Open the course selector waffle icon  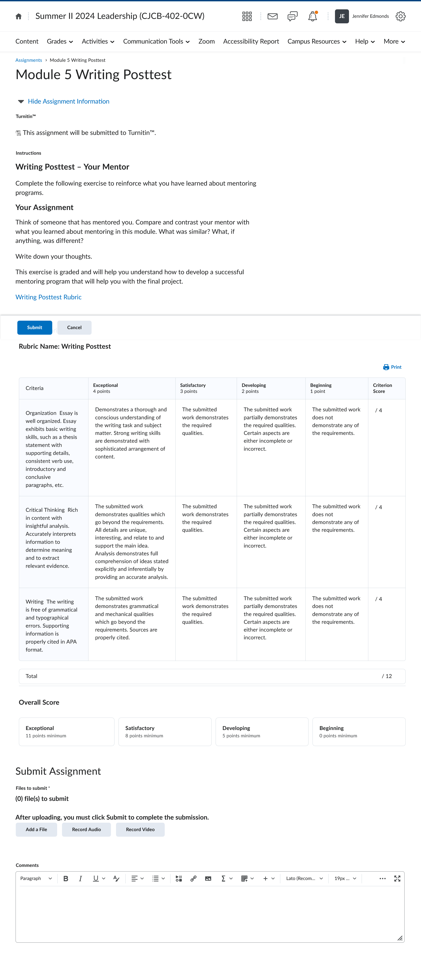coord(247,16)
